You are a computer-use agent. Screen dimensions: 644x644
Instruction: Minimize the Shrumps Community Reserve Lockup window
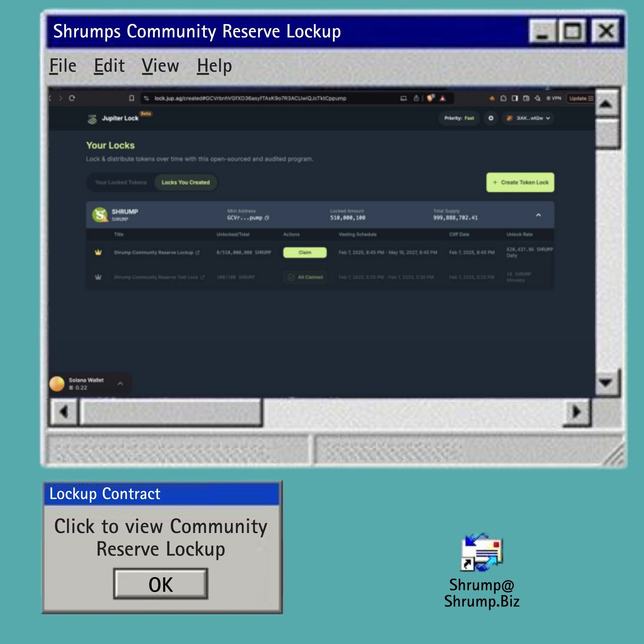coord(542,31)
